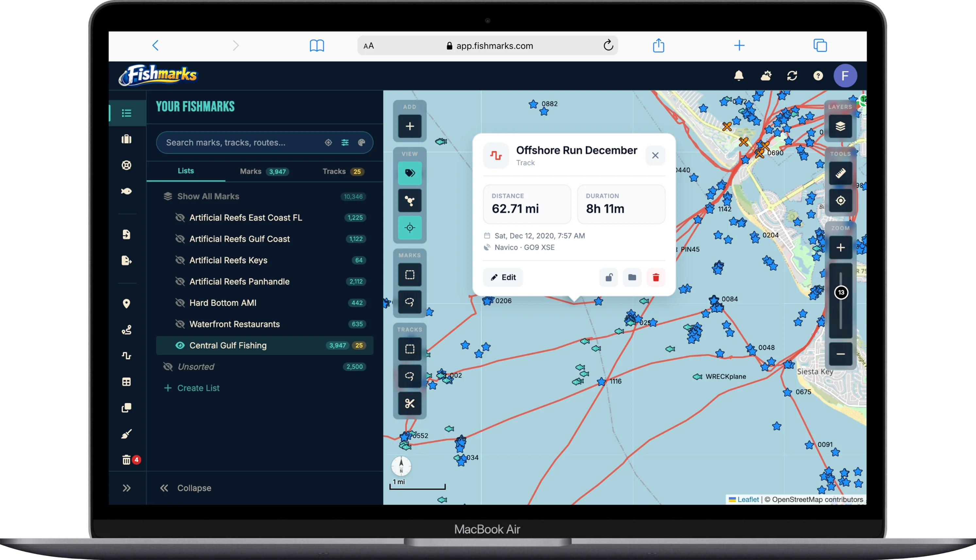The height and width of the screenshot is (560, 976).
Task: Select the ruler measure tool
Action: [x=840, y=173]
